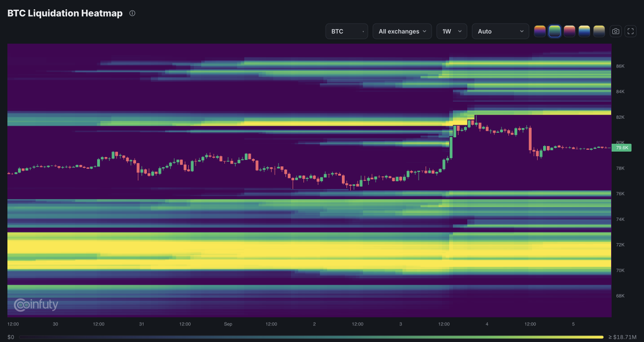Click the 78K price axis label
The width and height of the screenshot is (644, 342).
tap(620, 168)
